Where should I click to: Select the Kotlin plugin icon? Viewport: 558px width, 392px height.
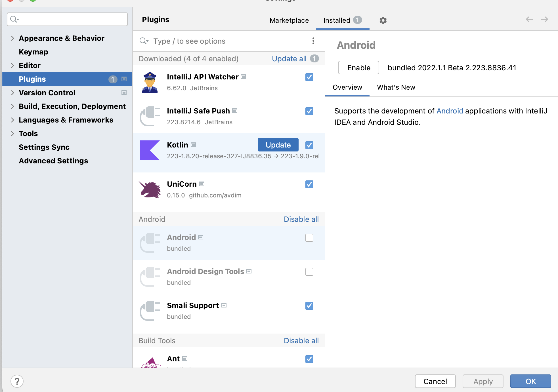tap(150, 150)
